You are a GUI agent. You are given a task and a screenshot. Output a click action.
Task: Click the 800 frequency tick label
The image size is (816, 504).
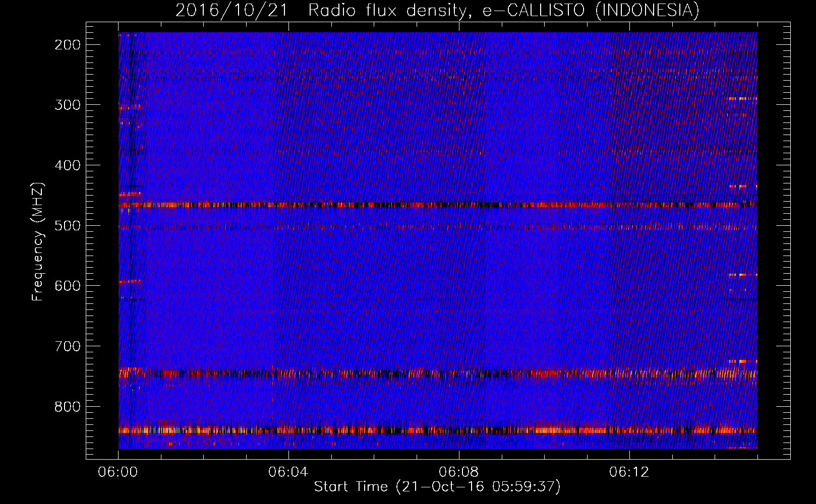(67, 406)
